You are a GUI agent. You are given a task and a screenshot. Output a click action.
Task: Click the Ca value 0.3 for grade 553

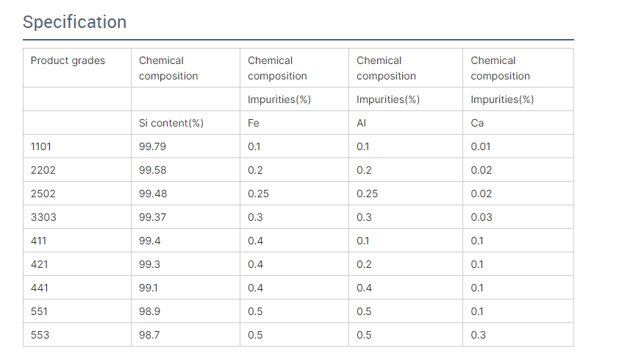click(x=479, y=335)
